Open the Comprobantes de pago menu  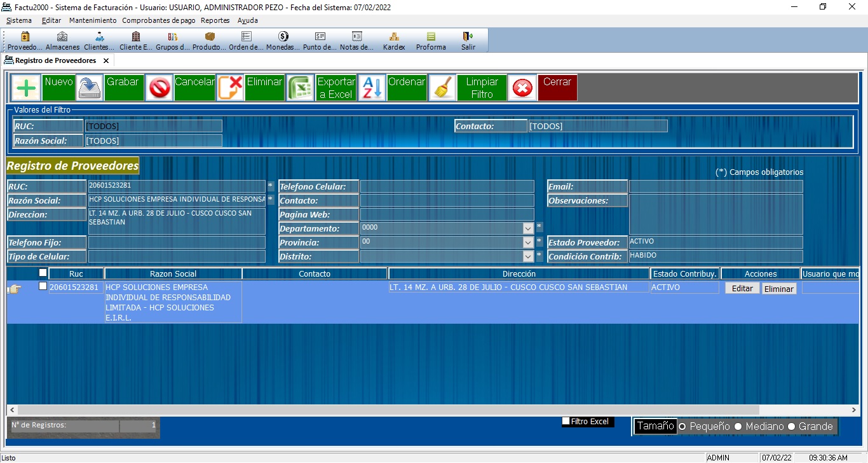pyautogui.click(x=159, y=20)
